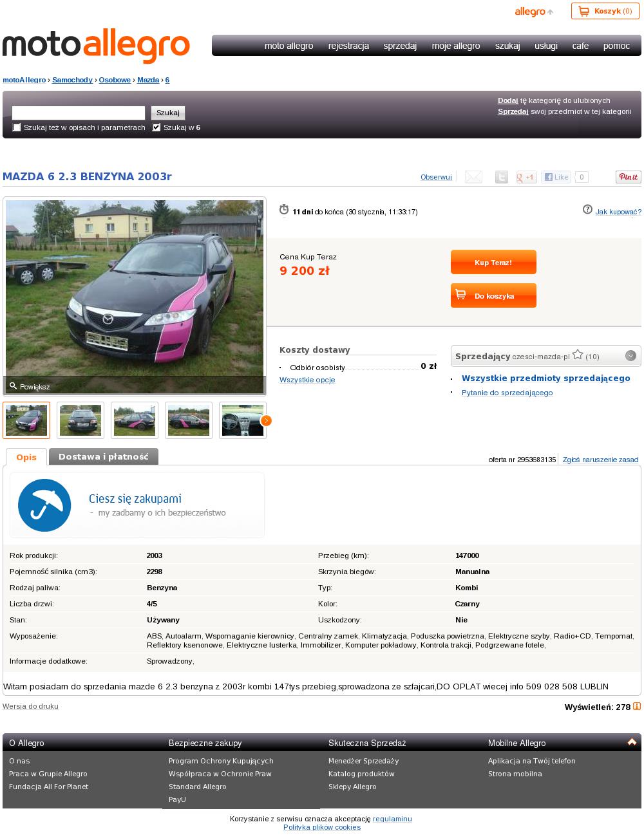Viewport: 644px width, 840px height.
Task: Click the Facebook Like button
Action: [556, 177]
